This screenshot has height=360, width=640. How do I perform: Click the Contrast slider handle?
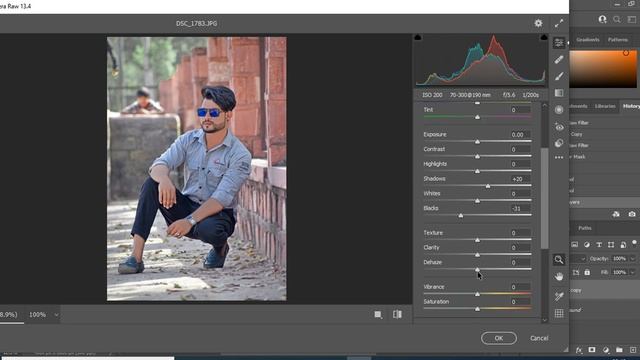pyautogui.click(x=477, y=156)
